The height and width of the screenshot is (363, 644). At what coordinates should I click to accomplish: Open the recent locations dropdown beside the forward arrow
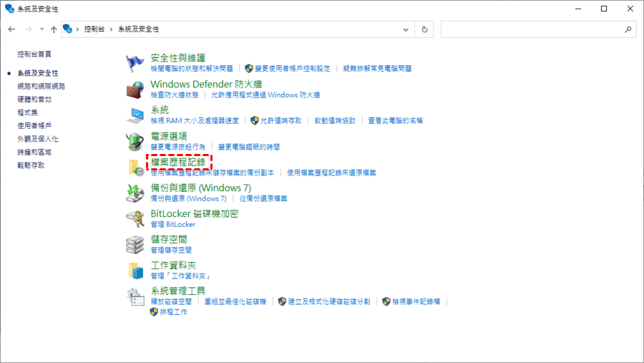pos(42,29)
